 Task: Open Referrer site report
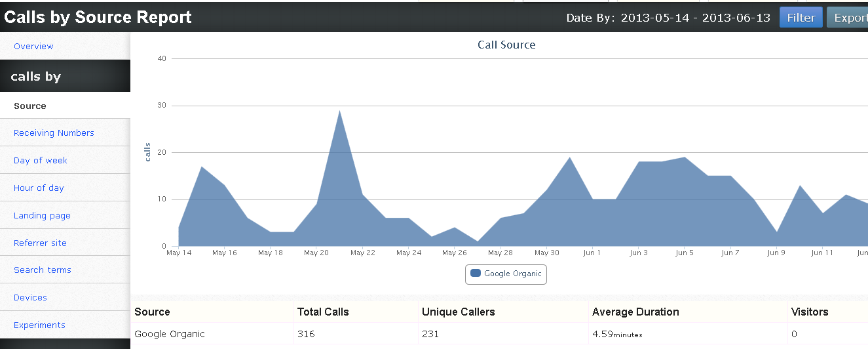click(x=40, y=243)
